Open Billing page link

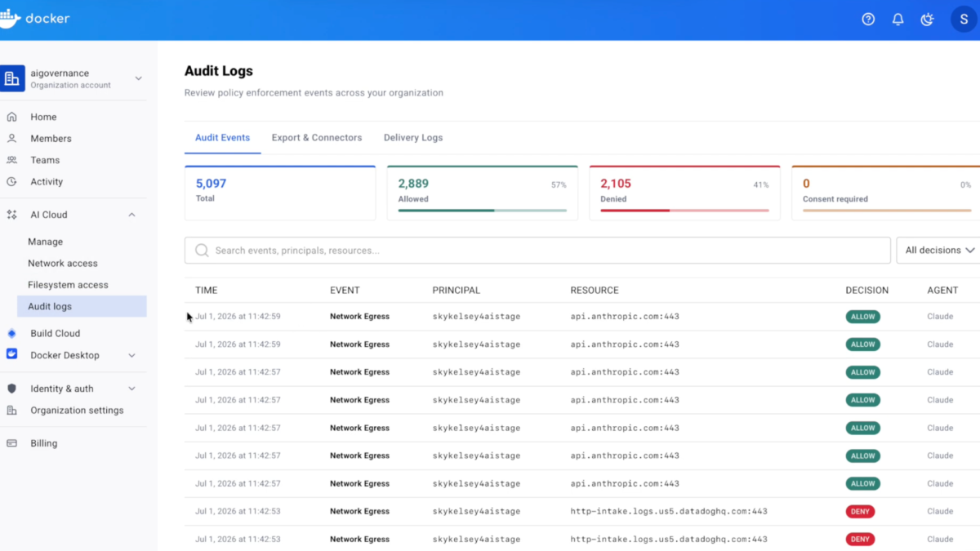(44, 443)
